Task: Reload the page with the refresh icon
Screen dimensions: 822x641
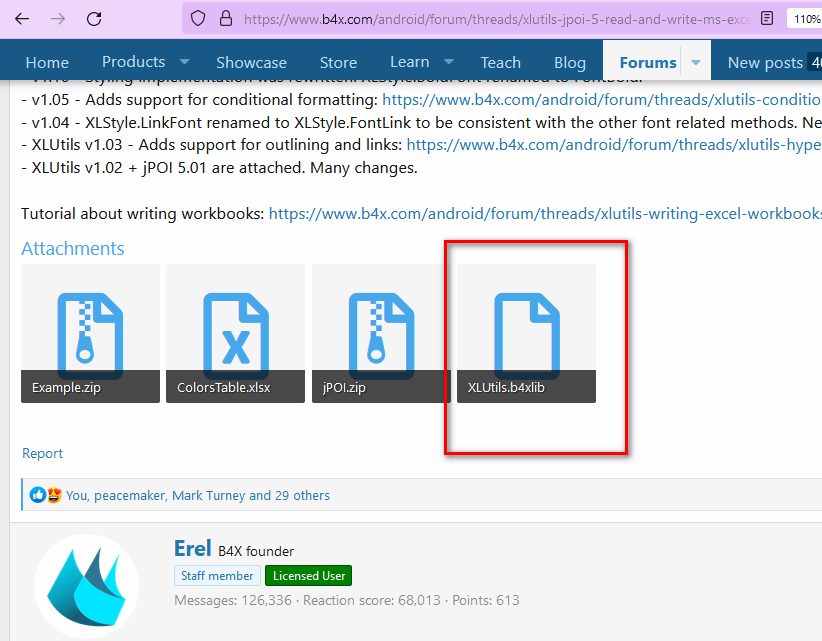Action: coord(94,19)
